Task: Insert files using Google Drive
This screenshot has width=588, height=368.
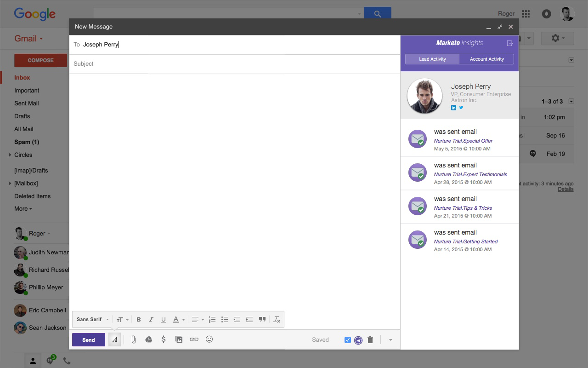Action: point(148,339)
